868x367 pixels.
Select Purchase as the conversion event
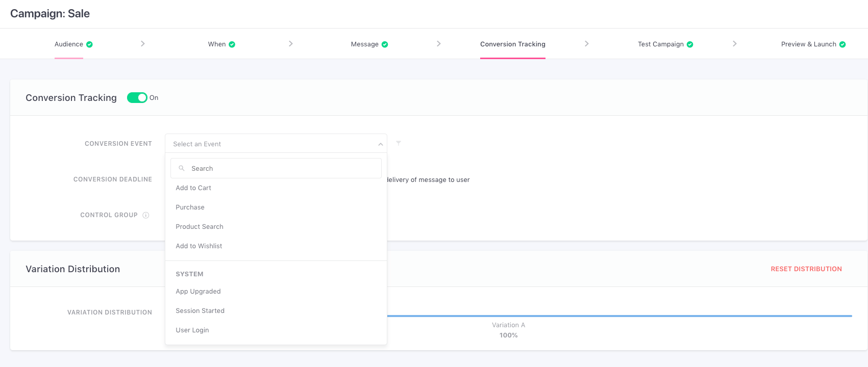[x=190, y=207]
